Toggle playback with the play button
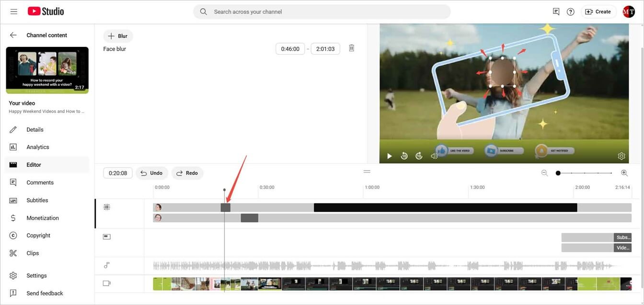The width and height of the screenshot is (644, 305). 389,156
